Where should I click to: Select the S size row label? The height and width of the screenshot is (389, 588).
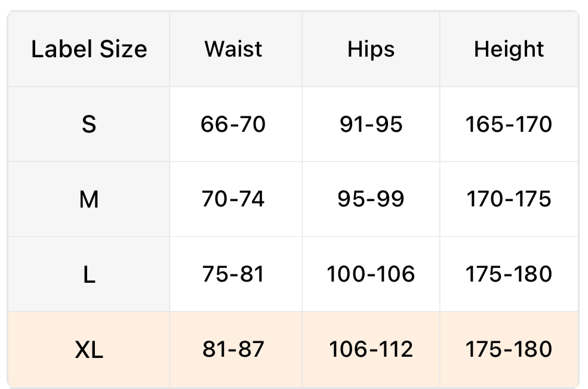(x=89, y=125)
